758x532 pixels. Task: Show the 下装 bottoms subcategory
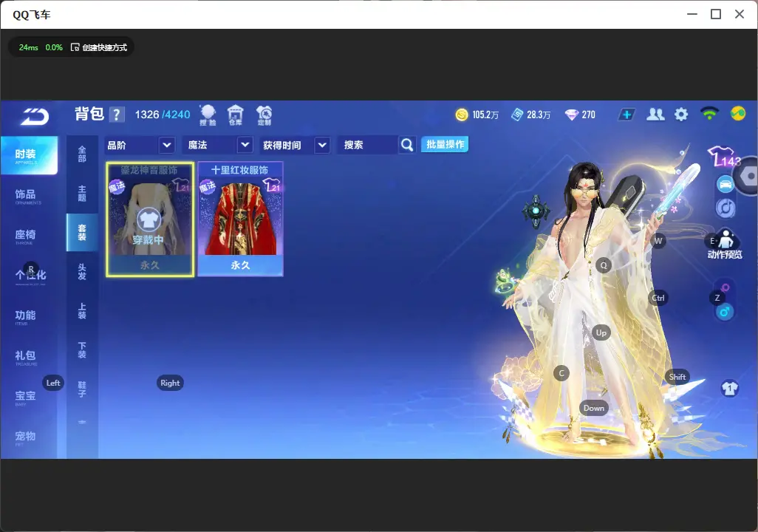click(82, 350)
